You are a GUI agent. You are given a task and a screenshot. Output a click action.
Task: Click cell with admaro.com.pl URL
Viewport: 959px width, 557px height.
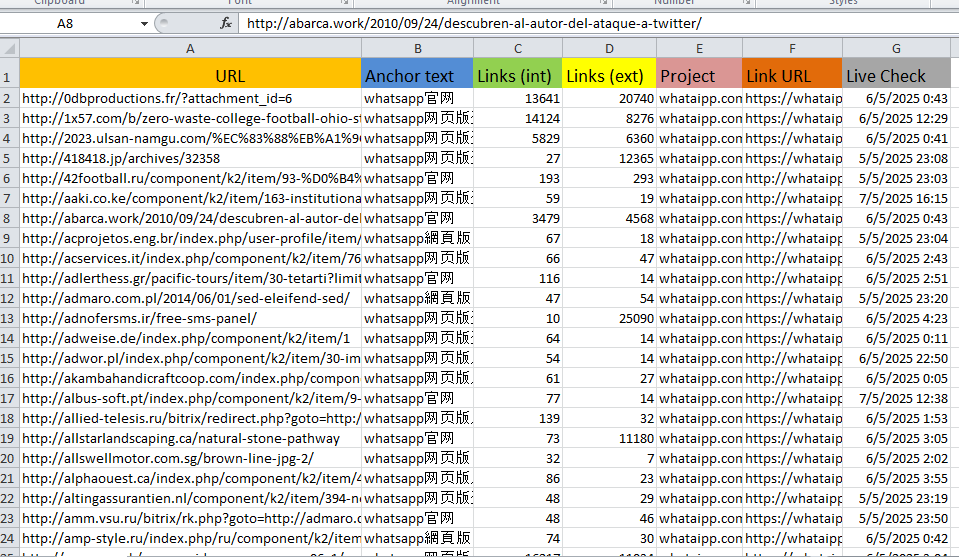tap(190, 298)
